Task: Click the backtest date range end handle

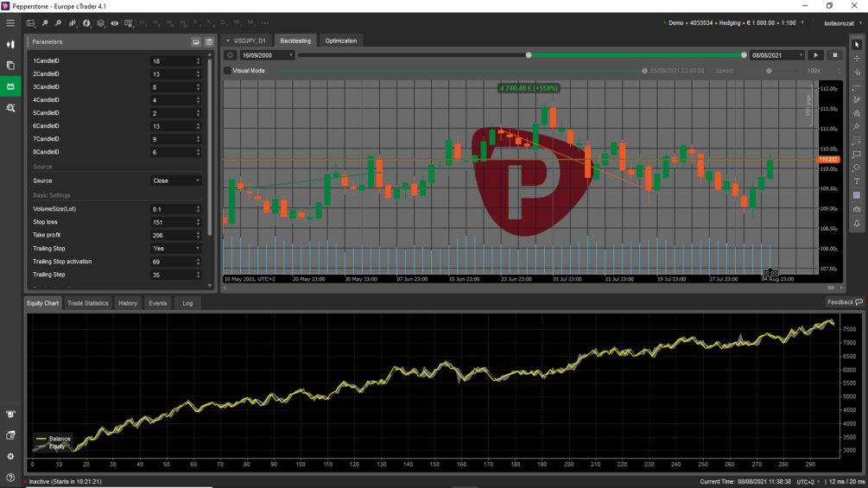Action: 744,55
